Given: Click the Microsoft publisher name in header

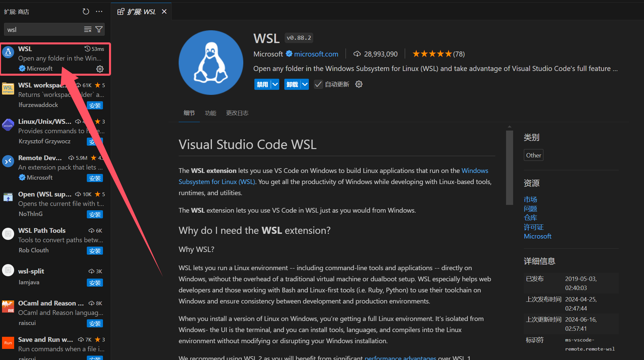Looking at the screenshot, I should [268, 54].
